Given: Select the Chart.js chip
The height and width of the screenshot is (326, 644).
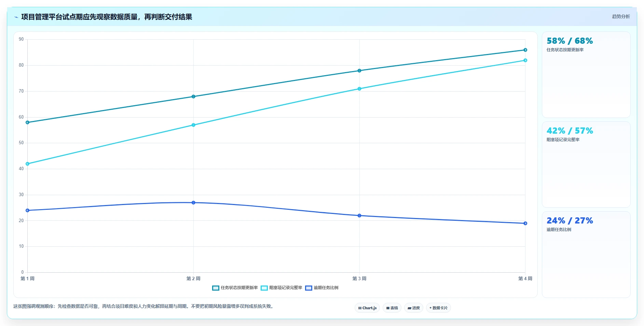Looking at the screenshot, I should (367, 308).
